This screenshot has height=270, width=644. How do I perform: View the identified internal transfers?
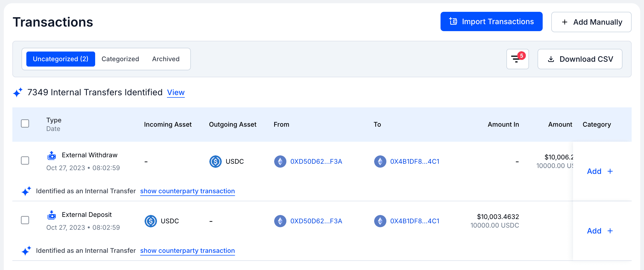[x=176, y=92]
